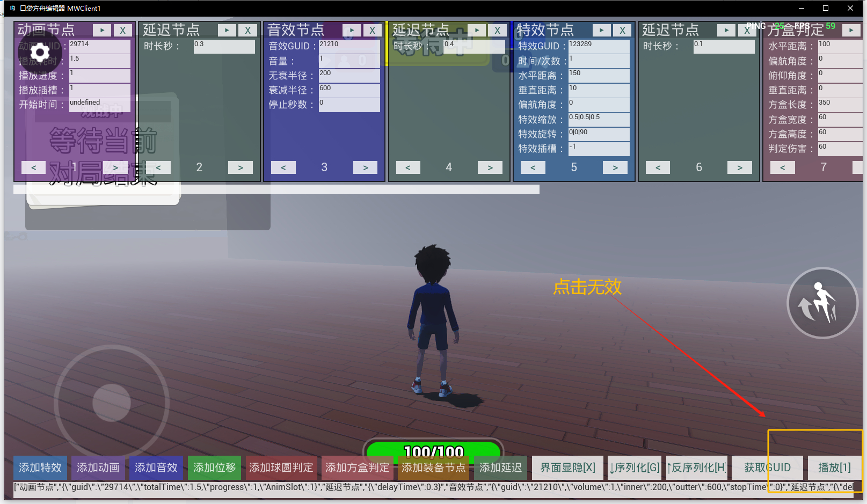
Task: Edit 衰减半径 field 600
Action: pos(349,90)
